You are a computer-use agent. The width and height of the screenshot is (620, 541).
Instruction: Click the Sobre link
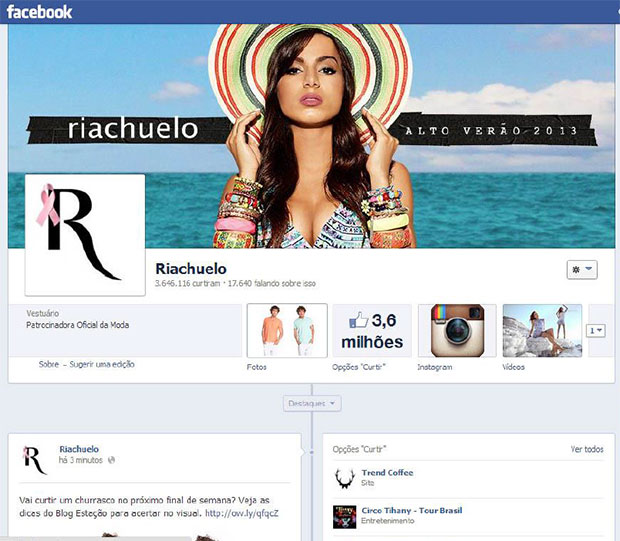(49, 364)
